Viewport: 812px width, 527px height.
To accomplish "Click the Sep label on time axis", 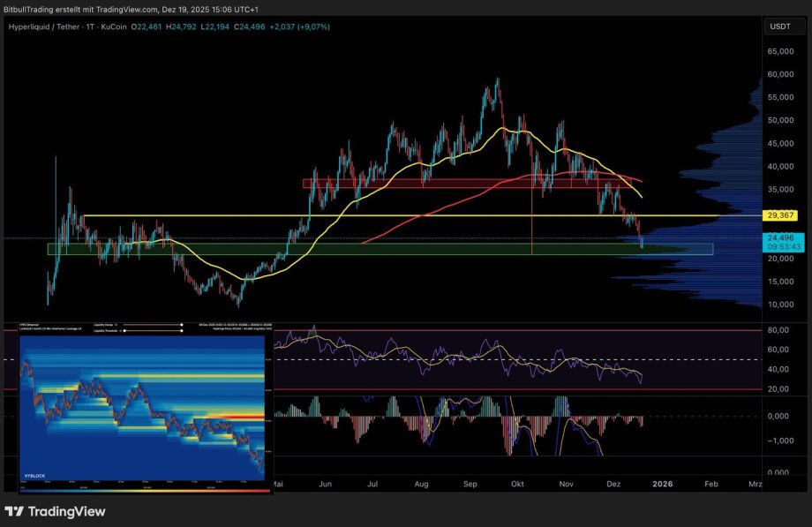I will [x=470, y=484].
